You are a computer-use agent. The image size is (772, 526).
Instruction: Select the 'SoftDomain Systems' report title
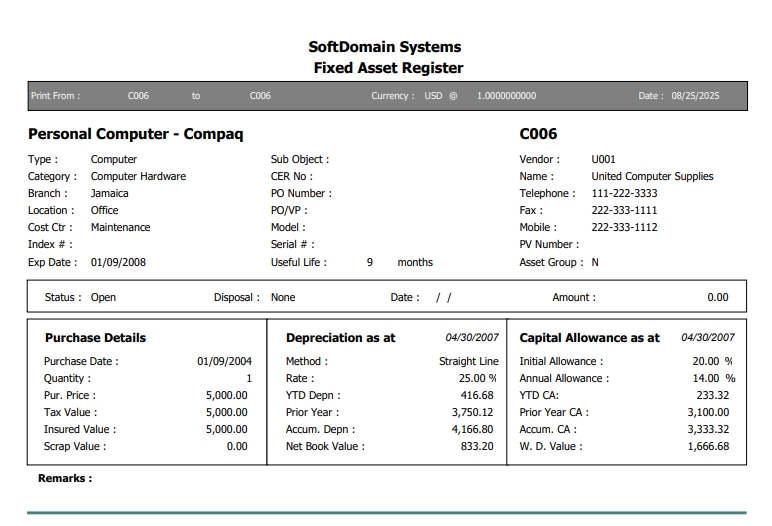click(385, 47)
